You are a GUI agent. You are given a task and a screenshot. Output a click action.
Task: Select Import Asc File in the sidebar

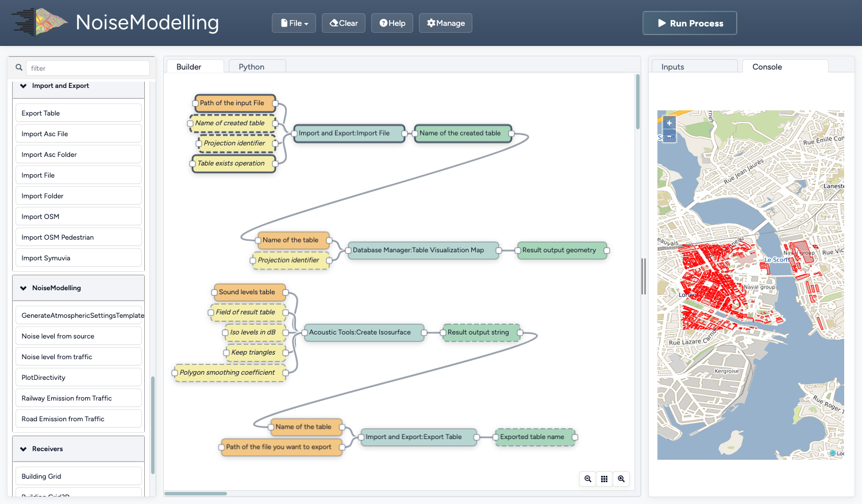tap(78, 134)
